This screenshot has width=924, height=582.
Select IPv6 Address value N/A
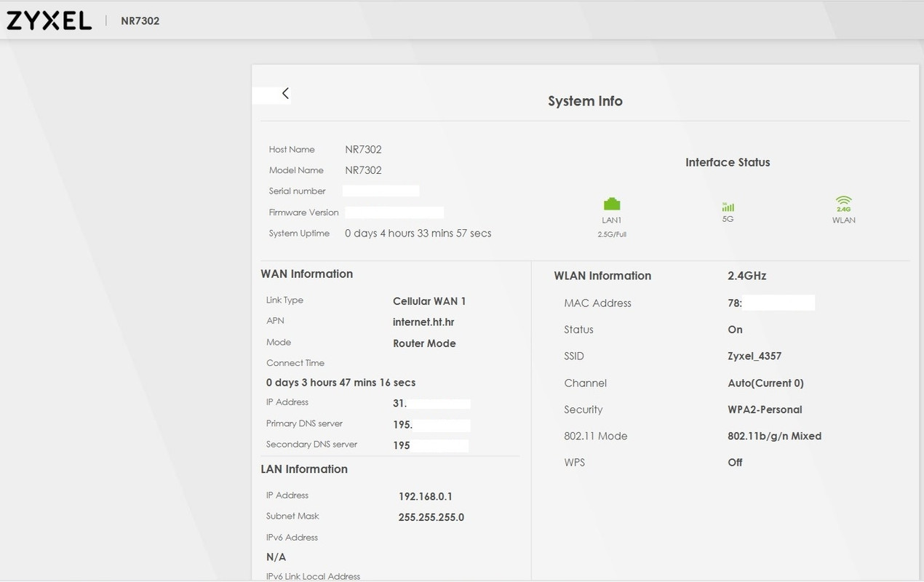click(276, 557)
